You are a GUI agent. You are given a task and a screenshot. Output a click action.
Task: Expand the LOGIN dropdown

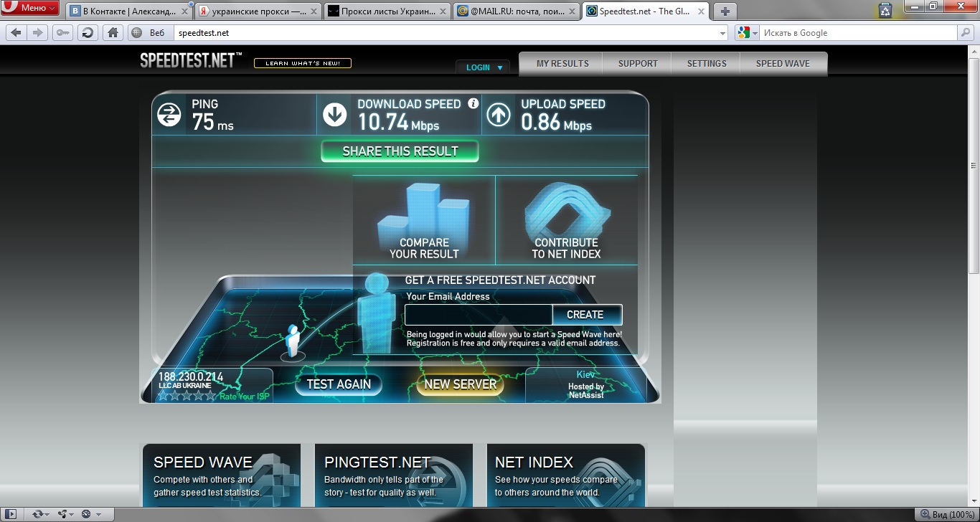coord(483,67)
